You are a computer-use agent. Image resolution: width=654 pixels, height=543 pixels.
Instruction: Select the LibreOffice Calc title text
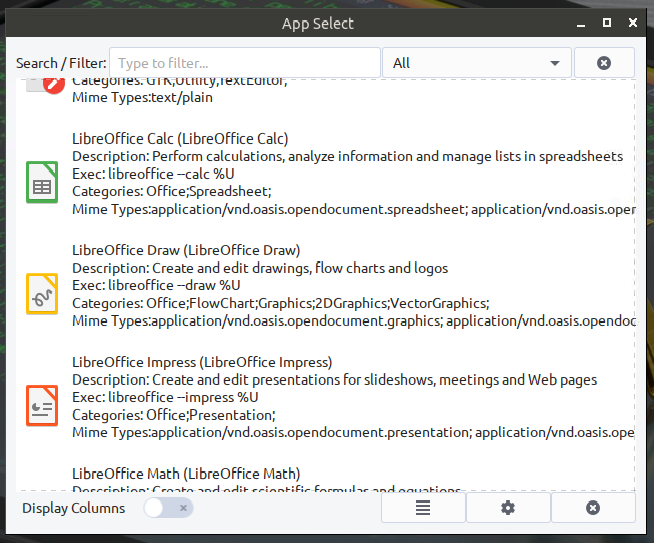pyautogui.click(x=180, y=138)
